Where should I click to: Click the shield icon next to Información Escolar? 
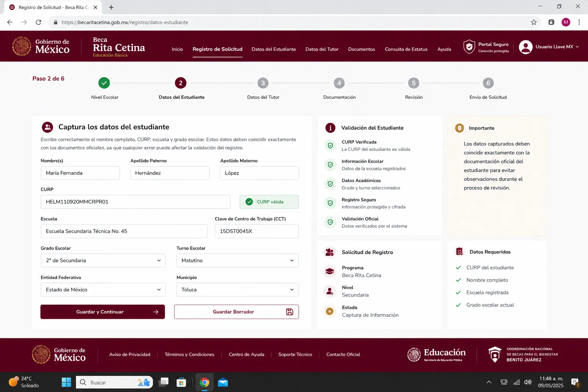pyautogui.click(x=330, y=165)
